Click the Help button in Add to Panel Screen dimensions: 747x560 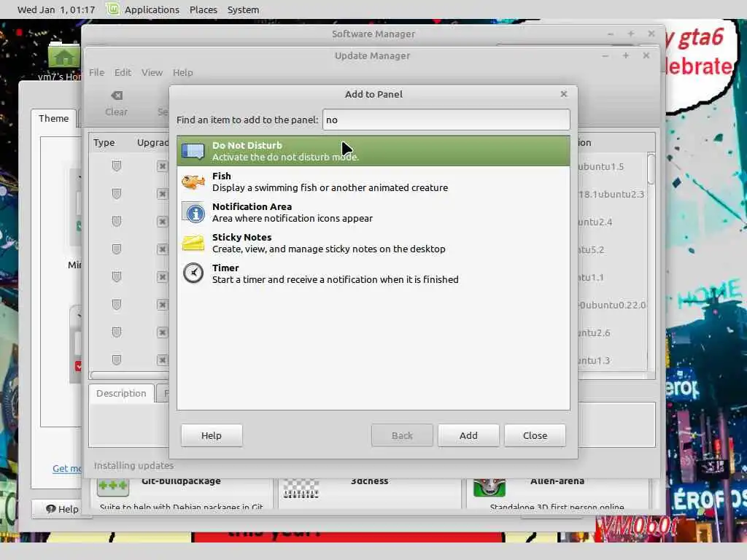212,435
